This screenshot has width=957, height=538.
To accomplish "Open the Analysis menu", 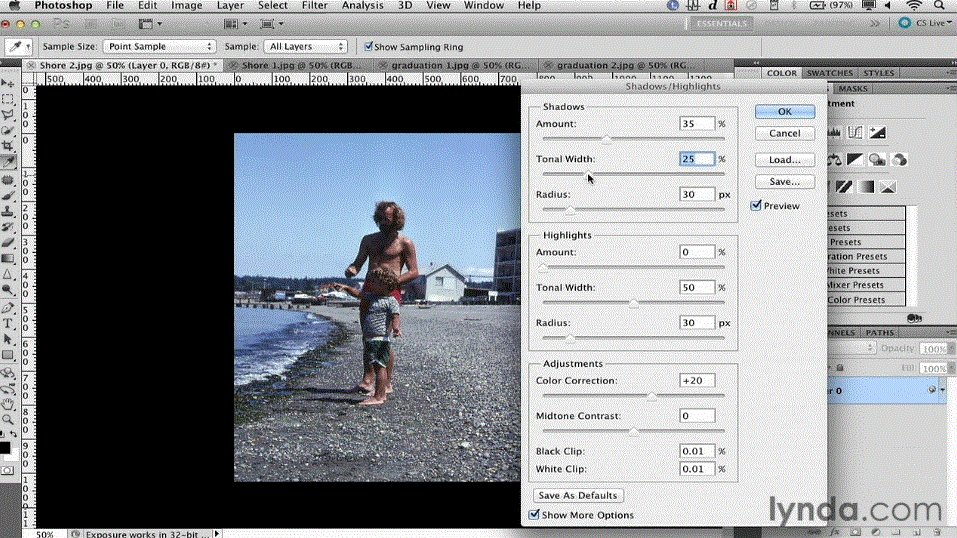I will point(362,5).
